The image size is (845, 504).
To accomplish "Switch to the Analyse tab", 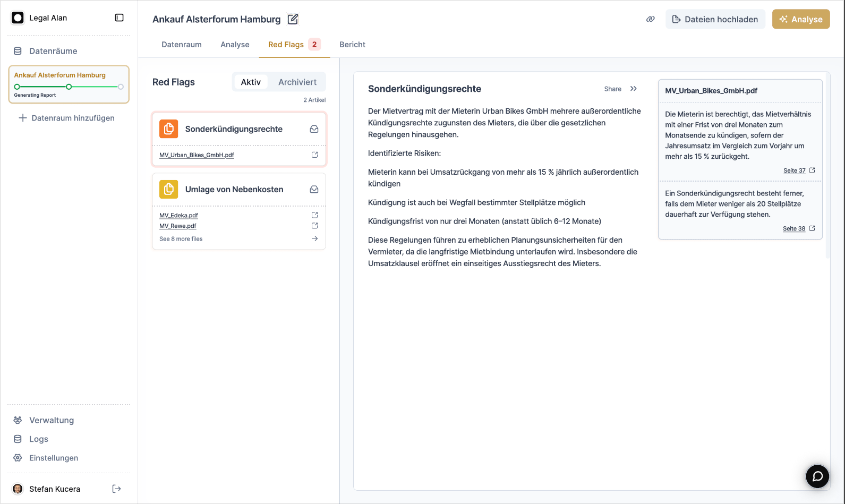I will point(235,45).
